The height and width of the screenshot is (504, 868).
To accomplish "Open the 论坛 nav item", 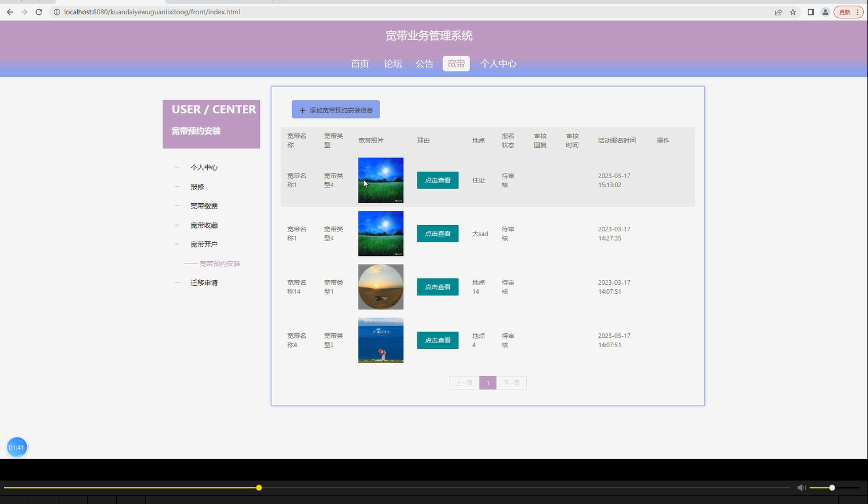I will [x=393, y=64].
